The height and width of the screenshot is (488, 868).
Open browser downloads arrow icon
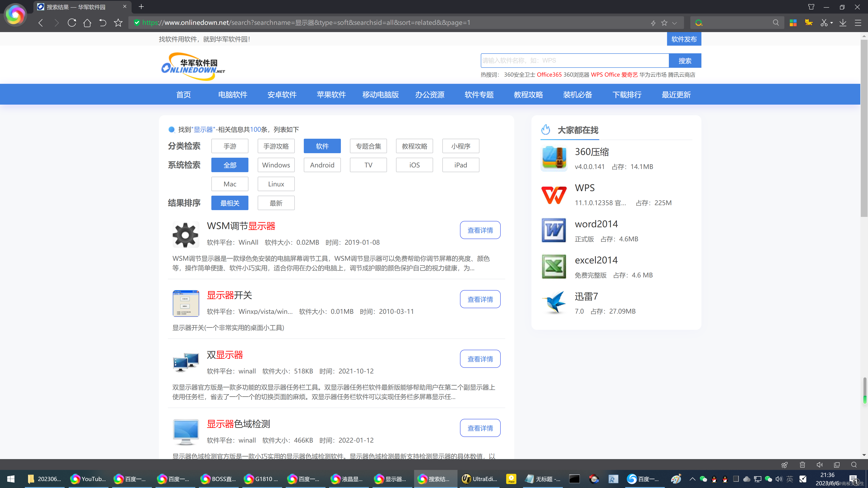click(x=843, y=23)
